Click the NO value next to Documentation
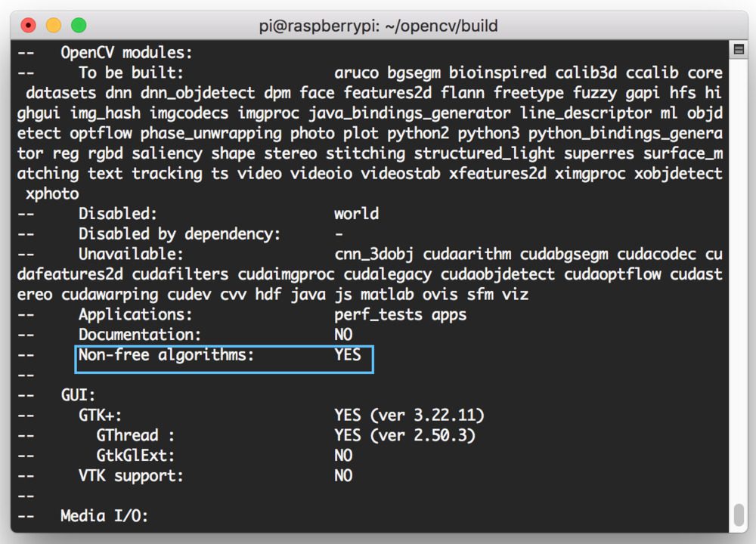 344,335
